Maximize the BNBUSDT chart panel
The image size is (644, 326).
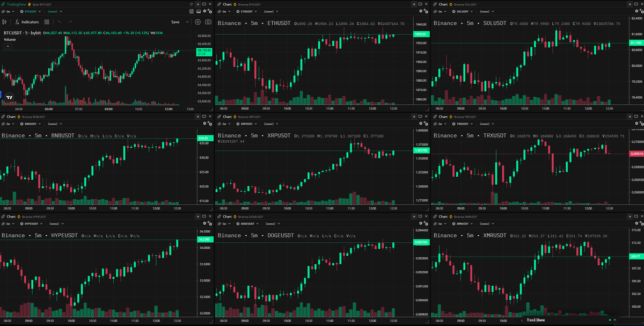[204, 117]
